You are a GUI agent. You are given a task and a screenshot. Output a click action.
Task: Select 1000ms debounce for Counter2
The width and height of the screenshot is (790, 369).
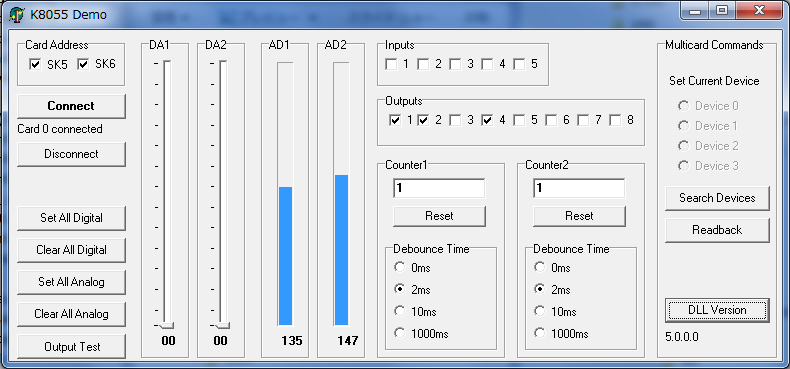click(x=540, y=333)
